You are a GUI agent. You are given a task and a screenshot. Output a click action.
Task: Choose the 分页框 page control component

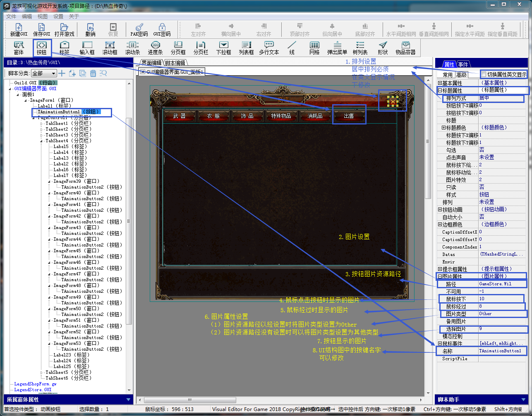coord(178,48)
